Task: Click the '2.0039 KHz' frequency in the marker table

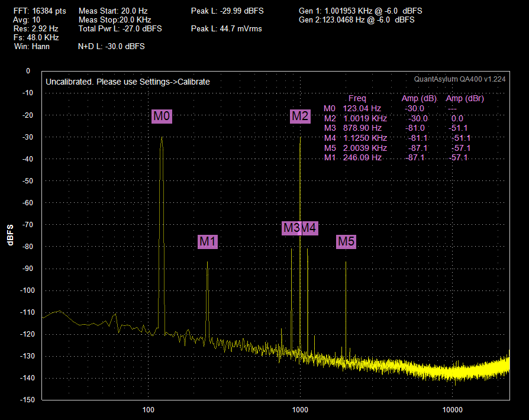Action: pos(365,148)
